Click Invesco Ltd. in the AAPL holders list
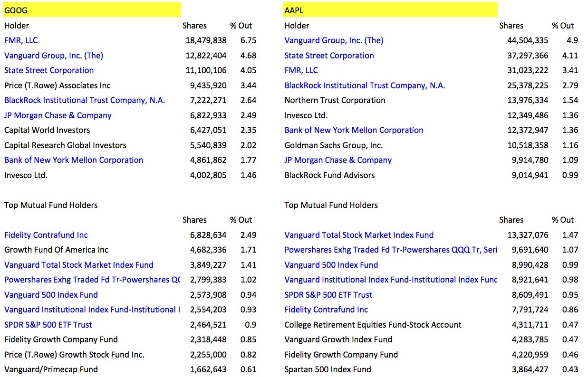This screenshot has height=377, width=588. [306, 115]
